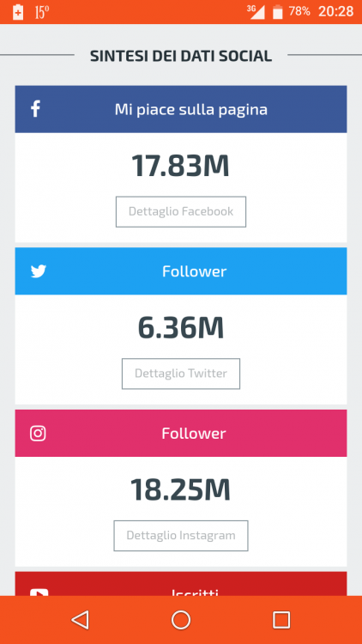Tap the battery saver status icon
The height and width of the screenshot is (644, 362).
point(18,12)
